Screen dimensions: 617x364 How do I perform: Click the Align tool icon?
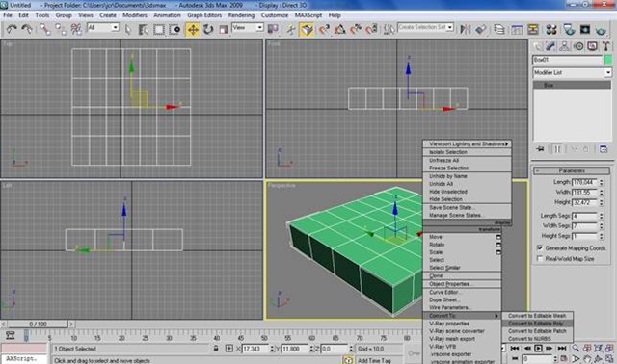(480, 30)
